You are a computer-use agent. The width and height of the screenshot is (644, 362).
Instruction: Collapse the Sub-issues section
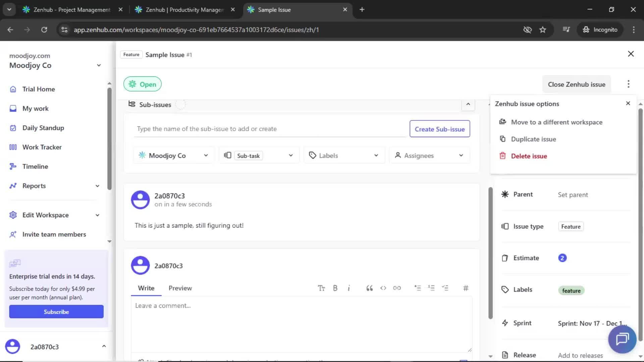click(x=468, y=105)
